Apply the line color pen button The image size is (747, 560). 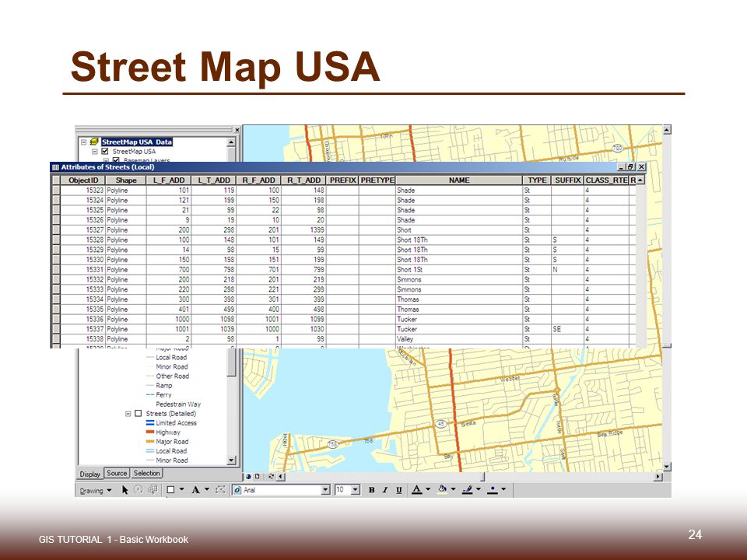tap(468, 489)
